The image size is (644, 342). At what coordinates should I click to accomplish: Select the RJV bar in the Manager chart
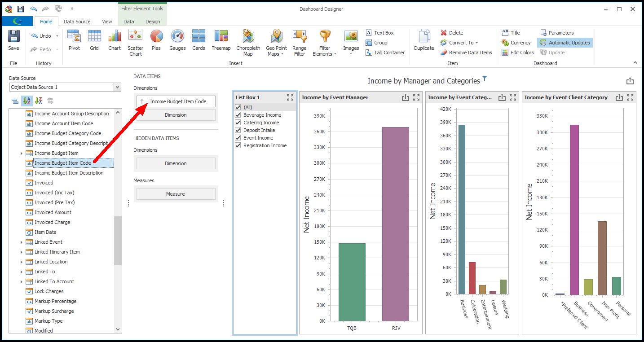pyautogui.click(x=396, y=224)
